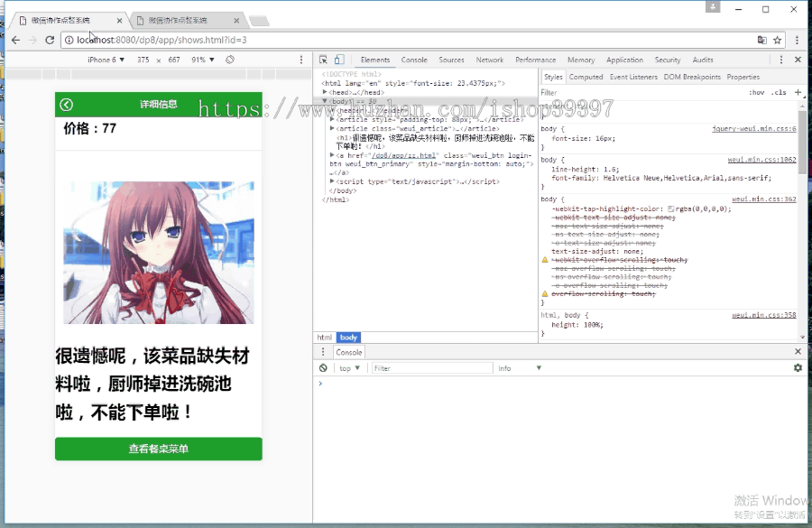Open the Memory tab
This screenshot has height=528, width=812.
[581, 60]
